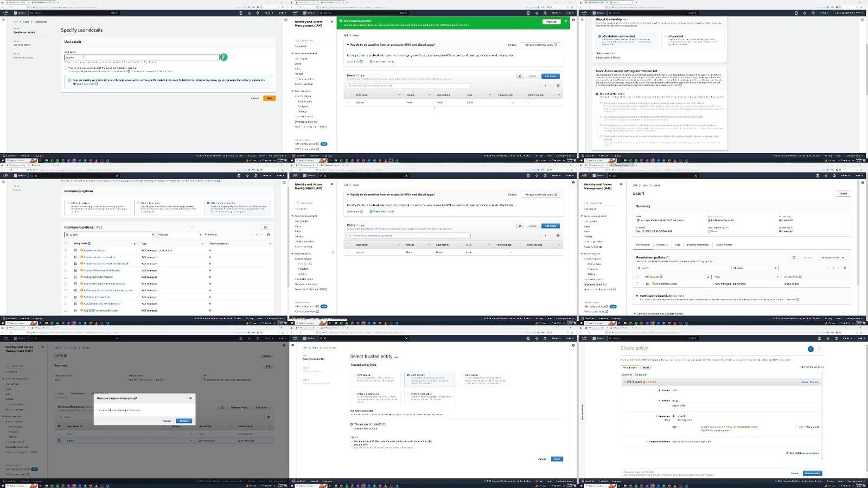
Task: Click the orange Next button on Specify user details
Action: (x=270, y=98)
